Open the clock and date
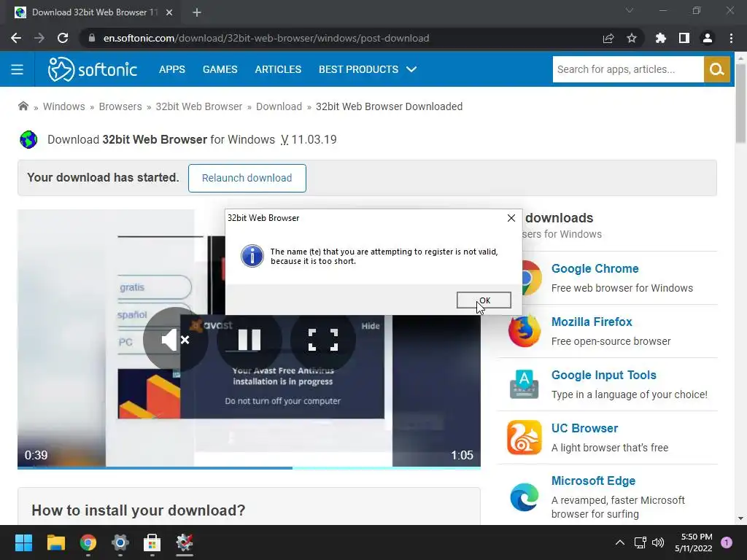747x560 pixels. (x=693, y=542)
